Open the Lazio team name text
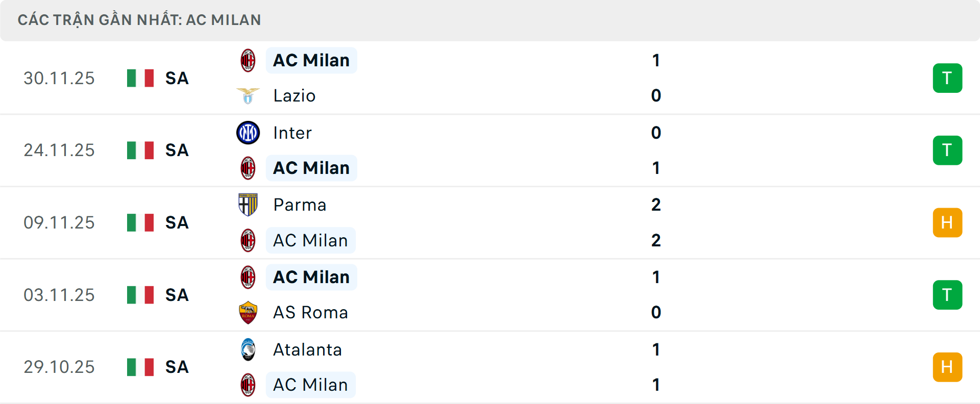The height and width of the screenshot is (404, 980). click(x=293, y=95)
